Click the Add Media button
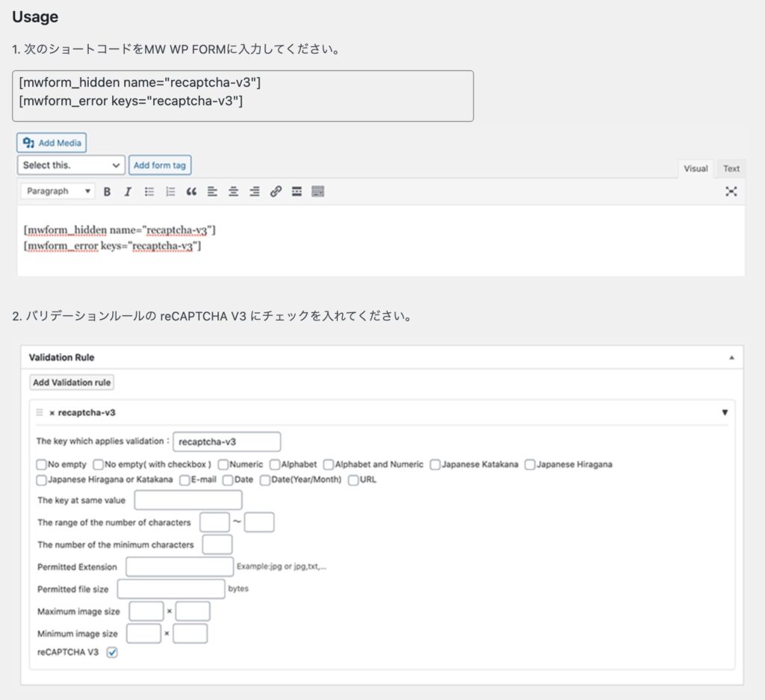This screenshot has height=700, width=765. 52,143
